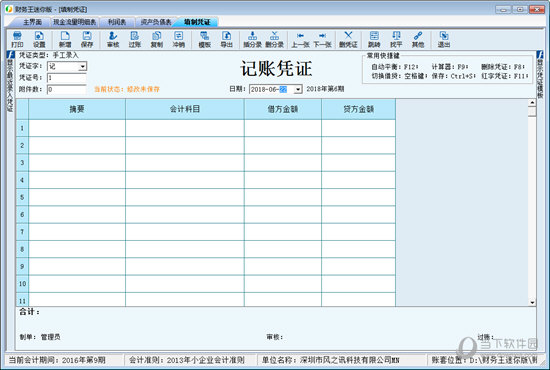Viewport: 550px width, 370px height.
Task: Click the 复制 copy voucher icon
Action: coord(156,39)
